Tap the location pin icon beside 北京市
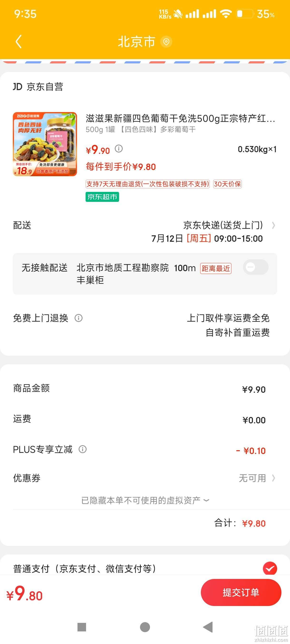Image resolution: width=290 pixels, height=644 pixels. (166, 42)
